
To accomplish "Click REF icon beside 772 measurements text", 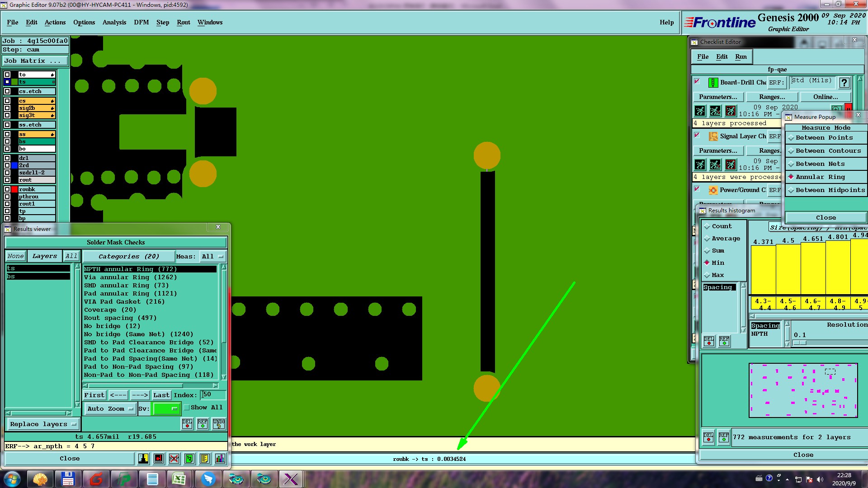I will [724, 437].
